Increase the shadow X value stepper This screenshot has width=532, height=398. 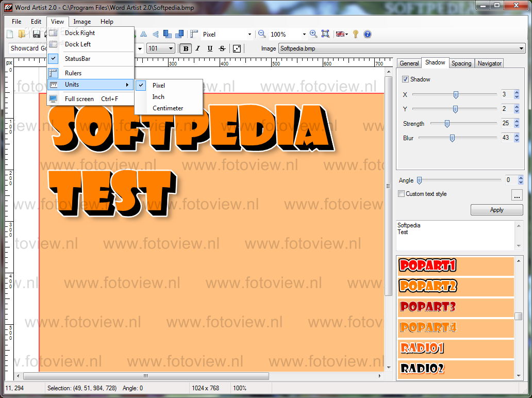click(517, 92)
